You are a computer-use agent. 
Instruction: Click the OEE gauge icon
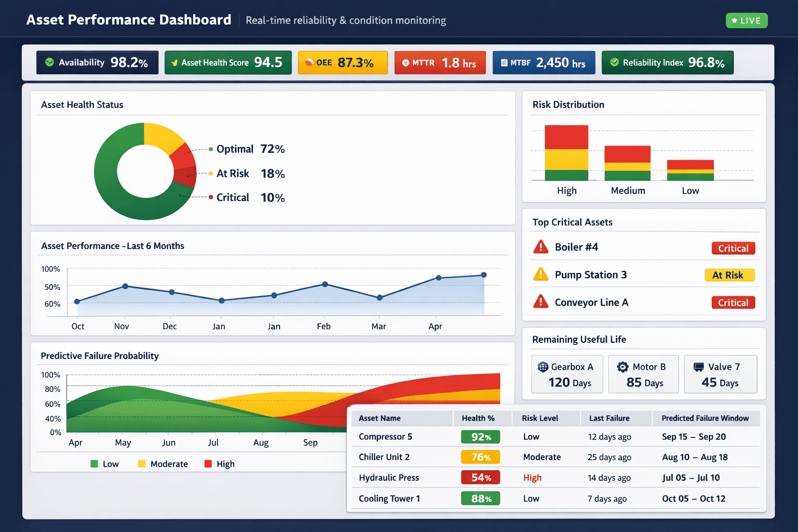[x=309, y=62]
